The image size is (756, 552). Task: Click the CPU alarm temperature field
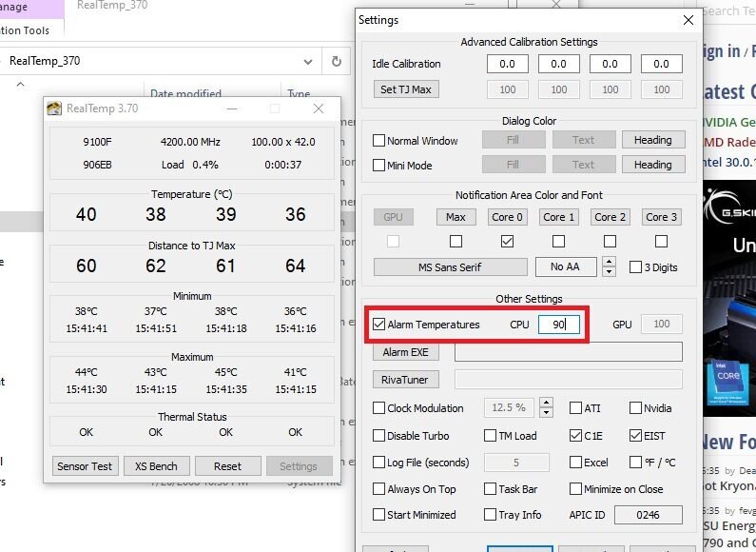(559, 324)
